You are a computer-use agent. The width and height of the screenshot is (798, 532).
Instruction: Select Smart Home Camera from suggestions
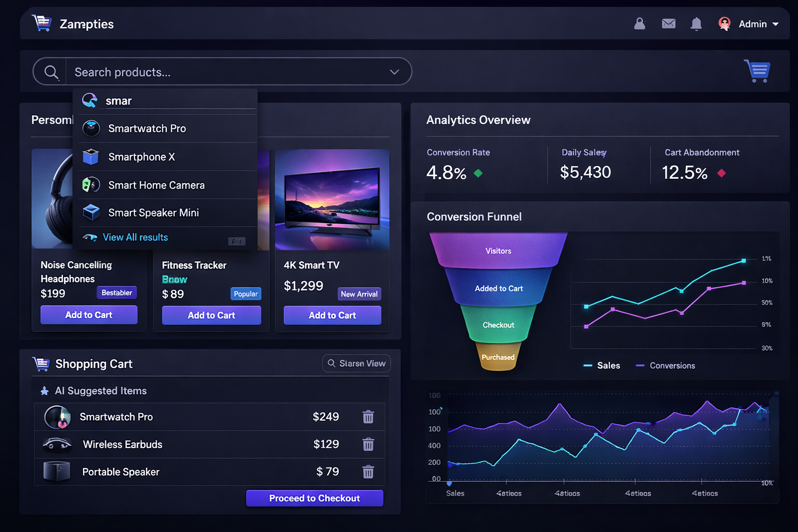click(x=156, y=185)
